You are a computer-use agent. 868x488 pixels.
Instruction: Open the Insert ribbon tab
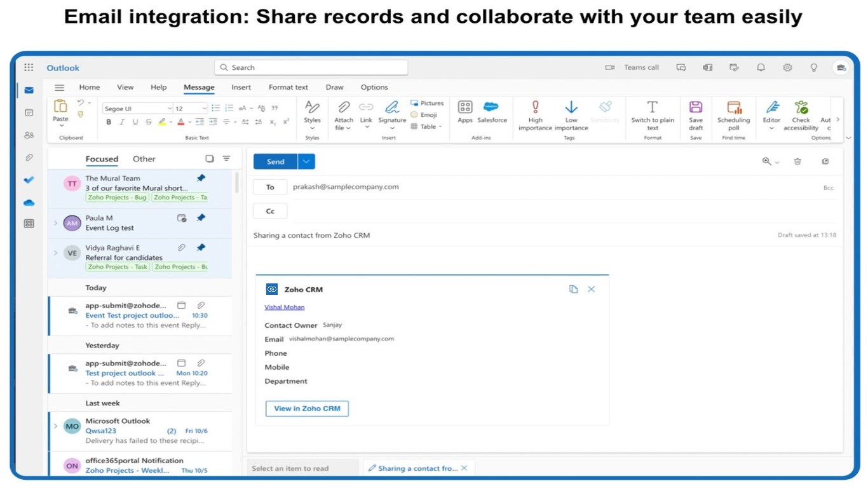241,88
